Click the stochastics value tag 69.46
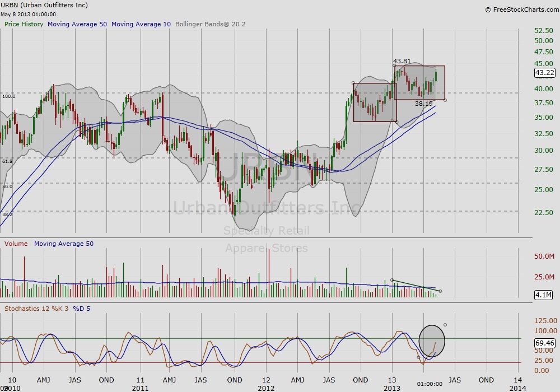The width and height of the screenshot is (560, 392). pos(545,343)
